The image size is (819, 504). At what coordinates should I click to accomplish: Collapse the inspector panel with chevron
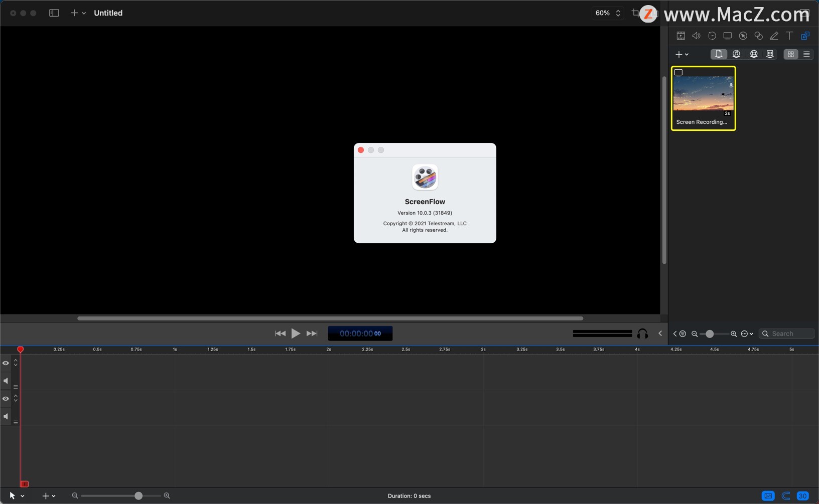(x=660, y=333)
